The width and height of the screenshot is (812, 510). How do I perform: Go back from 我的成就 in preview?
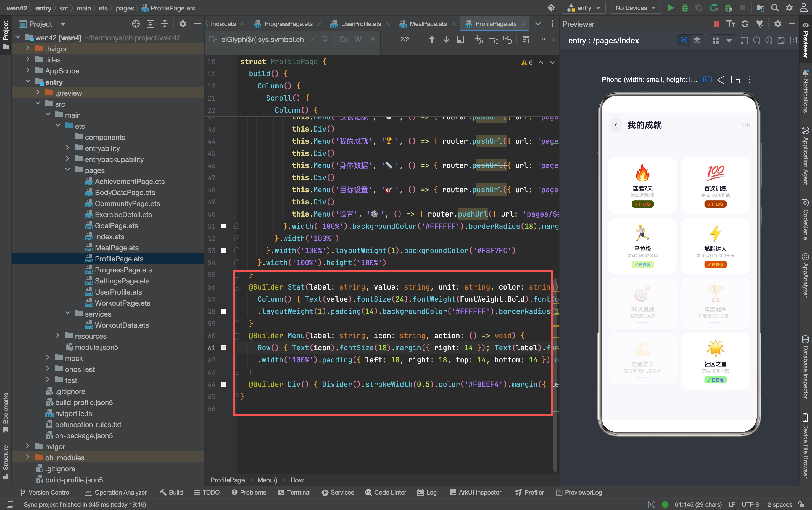pyautogui.click(x=615, y=125)
